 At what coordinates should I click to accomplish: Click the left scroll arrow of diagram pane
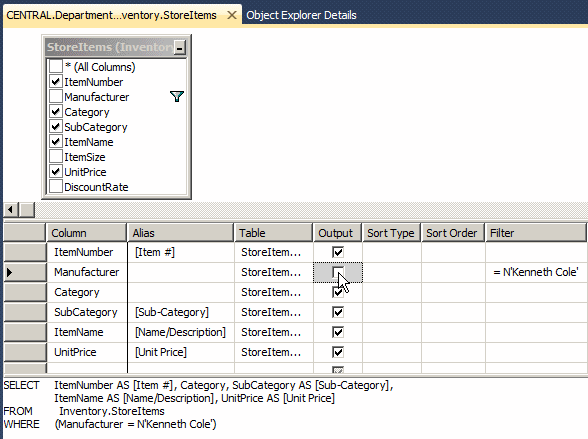coord(11,210)
